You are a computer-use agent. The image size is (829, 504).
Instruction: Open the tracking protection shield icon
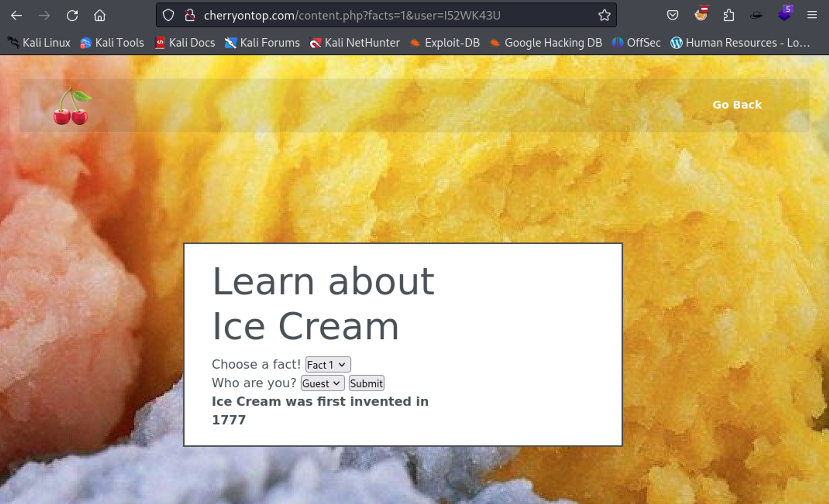click(168, 16)
